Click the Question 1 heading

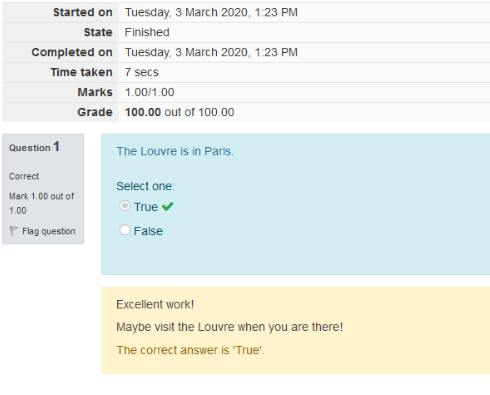tap(34, 147)
